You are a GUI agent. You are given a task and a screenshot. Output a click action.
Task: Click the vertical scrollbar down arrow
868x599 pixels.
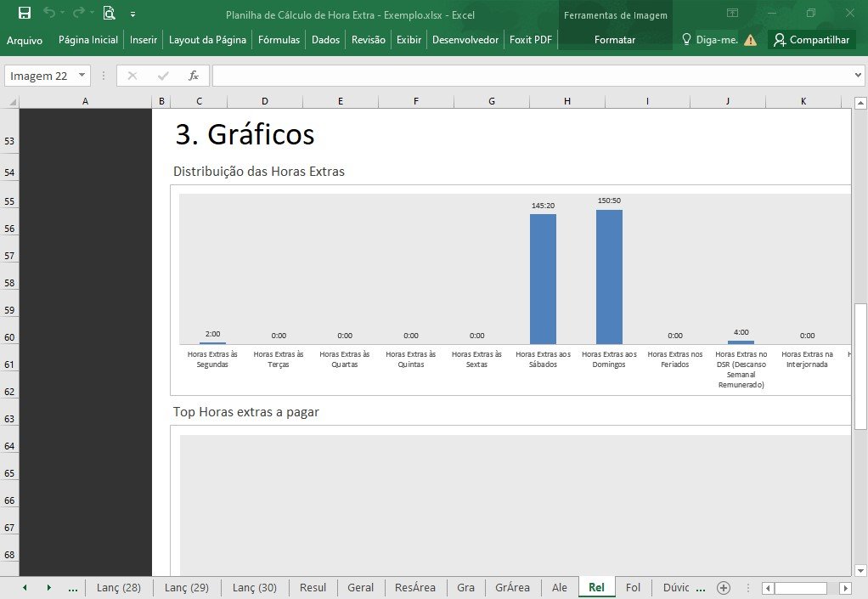(x=860, y=570)
